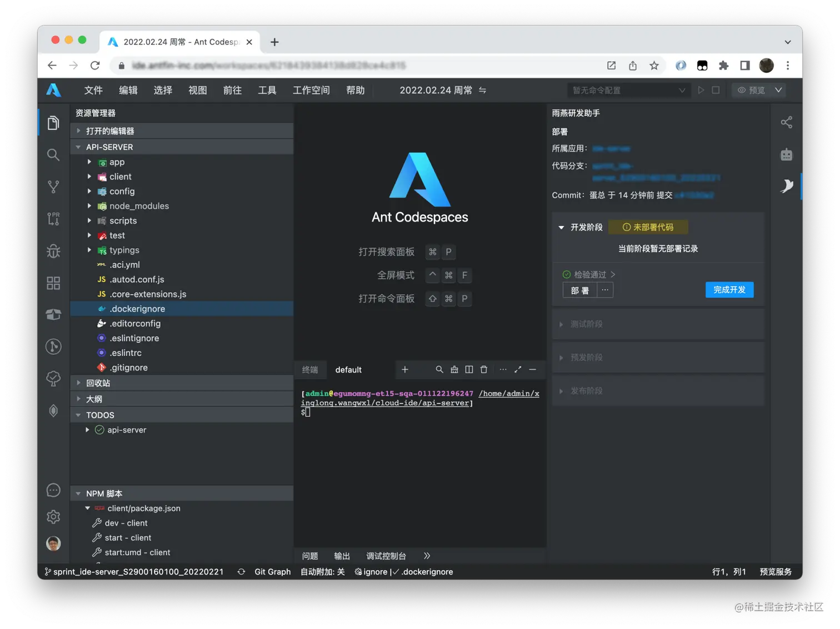Open terminal more actions ellipsis
Viewport: 840px width, 629px height.
pos(503,370)
